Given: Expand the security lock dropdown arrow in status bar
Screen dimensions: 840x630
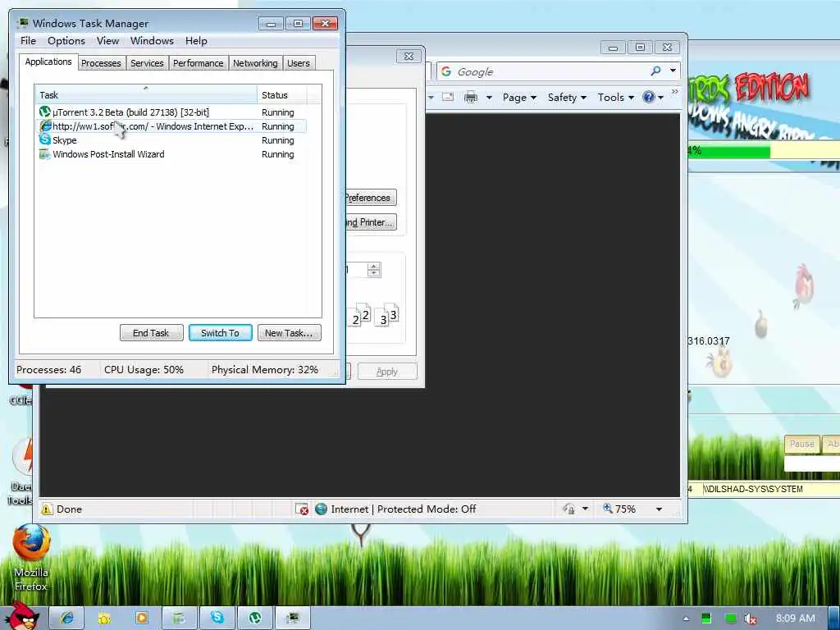Looking at the screenshot, I should click(585, 509).
